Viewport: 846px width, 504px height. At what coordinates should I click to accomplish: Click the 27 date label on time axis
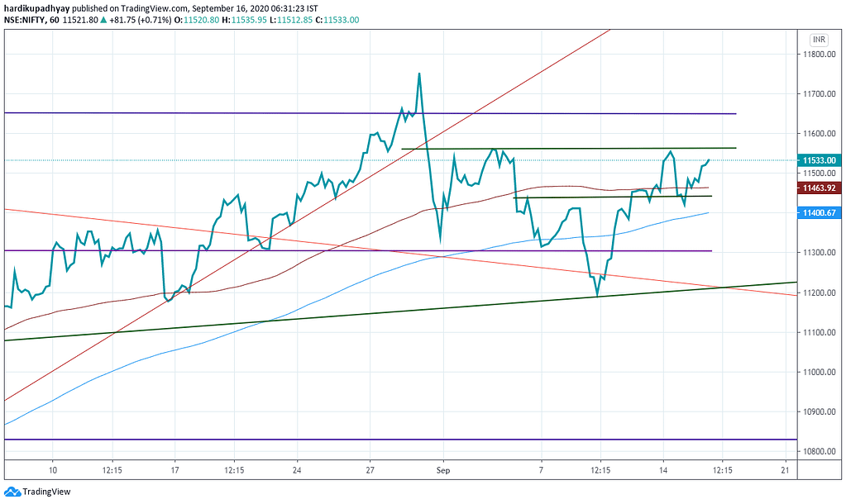pos(370,471)
